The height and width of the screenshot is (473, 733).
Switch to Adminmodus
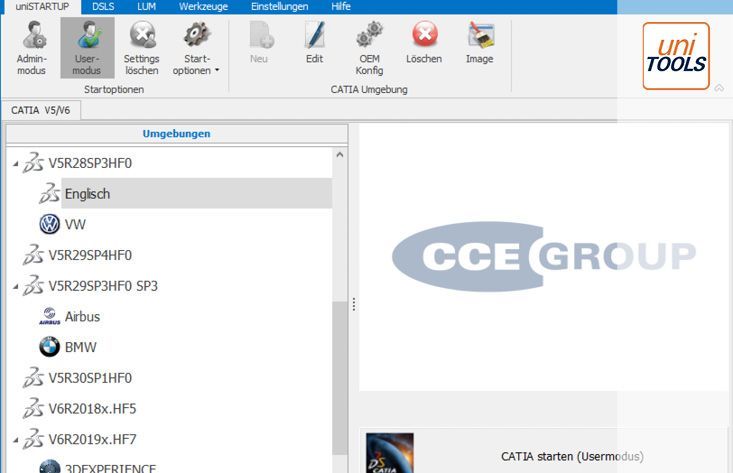32,48
